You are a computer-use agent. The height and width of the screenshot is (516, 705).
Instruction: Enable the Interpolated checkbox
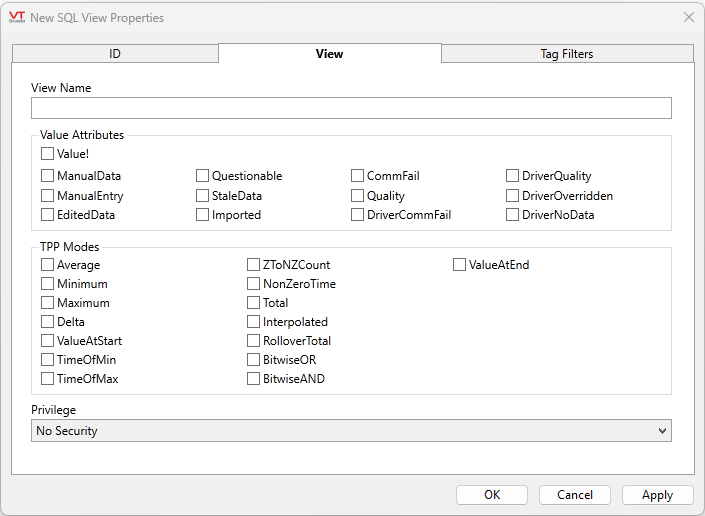(x=254, y=322)
